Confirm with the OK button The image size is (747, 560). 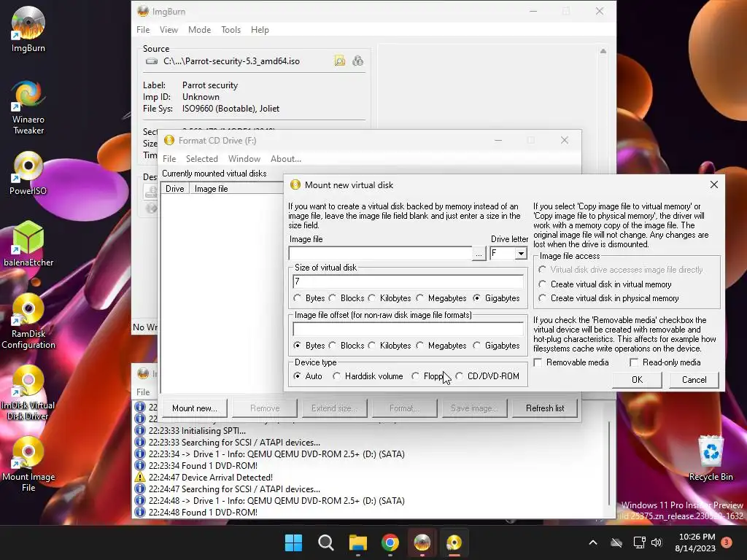(x=637, y=380)
